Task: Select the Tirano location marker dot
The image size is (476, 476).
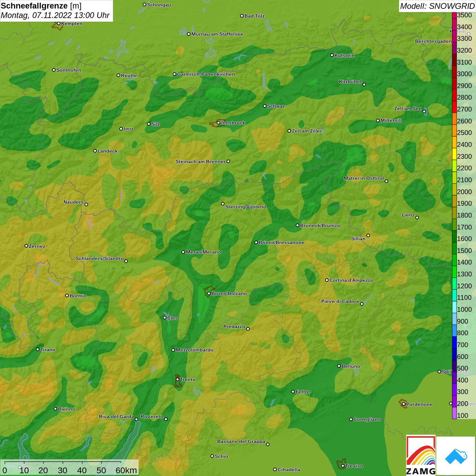Action: tap(38, 349)
